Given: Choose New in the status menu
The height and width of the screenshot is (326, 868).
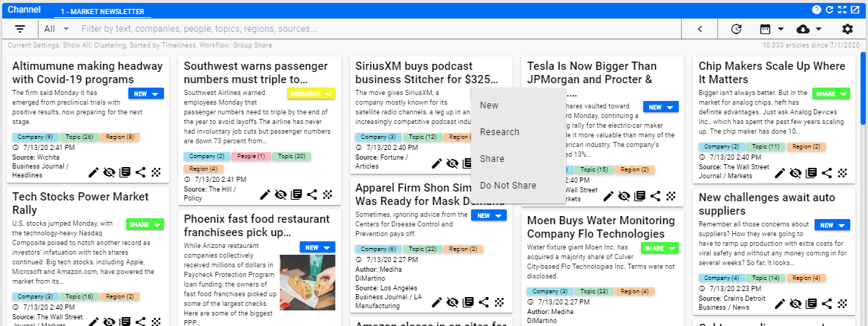Looking at the screenshot, I should (519, 105).
